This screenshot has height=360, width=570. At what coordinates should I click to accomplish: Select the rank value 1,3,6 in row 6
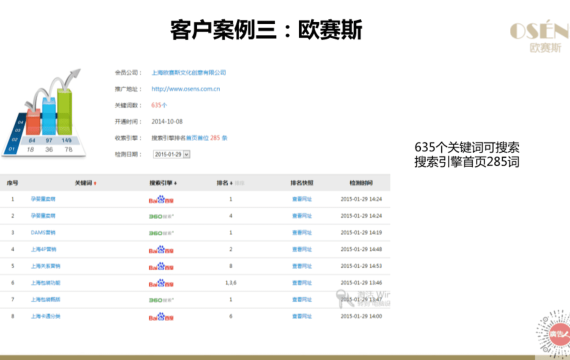[x=231, y=283]
